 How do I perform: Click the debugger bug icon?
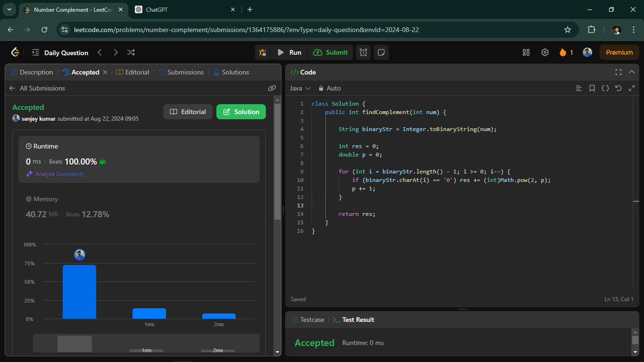click(x=262, y=53)
